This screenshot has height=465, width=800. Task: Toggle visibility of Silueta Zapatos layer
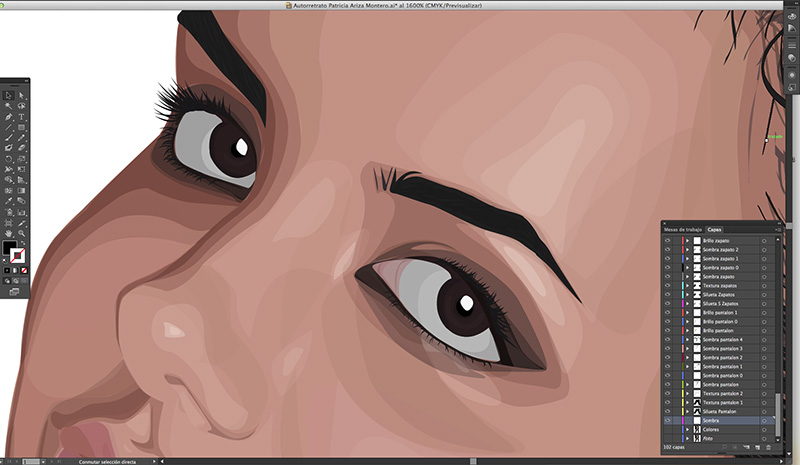coord(667,295)
